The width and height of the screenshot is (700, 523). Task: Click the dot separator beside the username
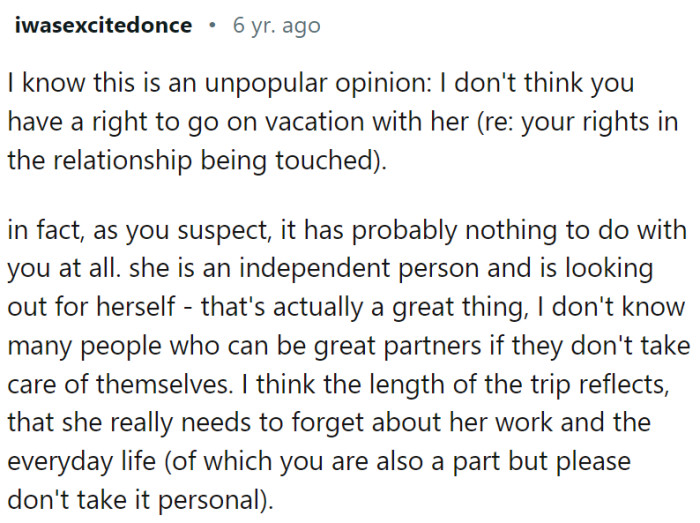pos(212,25)
